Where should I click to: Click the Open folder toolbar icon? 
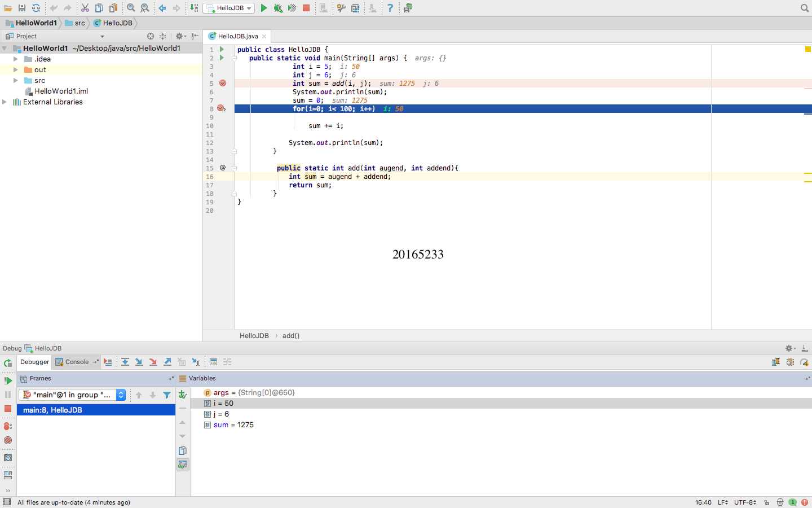point(8,8)
